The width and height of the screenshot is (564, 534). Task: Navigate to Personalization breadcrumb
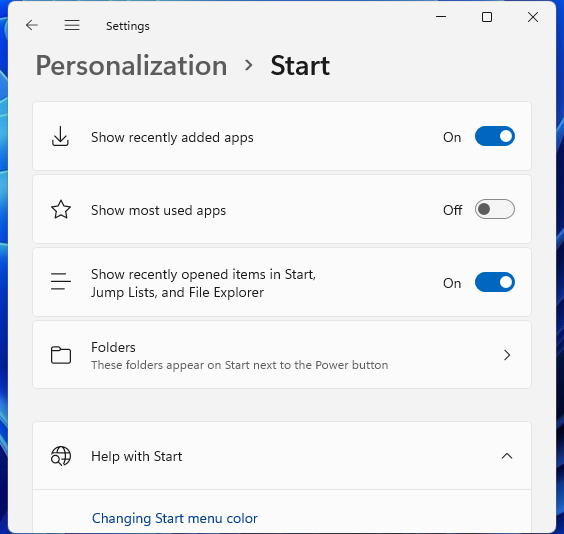(x=132, y=66)
